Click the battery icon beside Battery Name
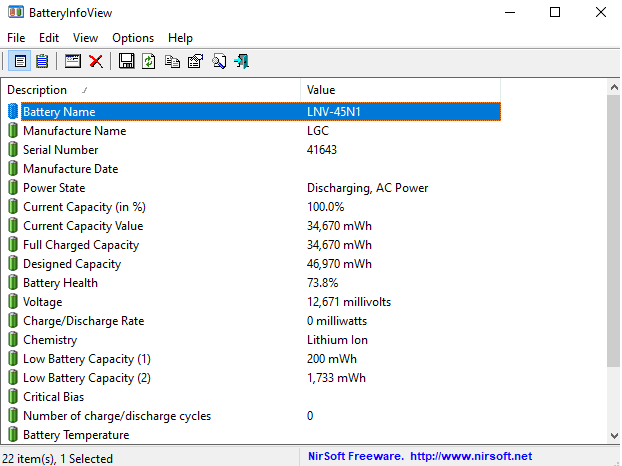The image size is (622, 466). (x=13, y=111)
